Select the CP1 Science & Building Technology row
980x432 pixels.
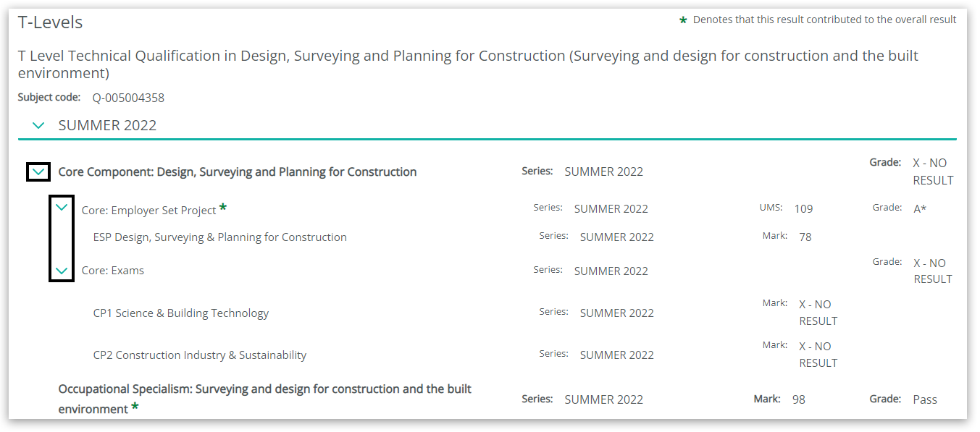click(x=181, y=313)
